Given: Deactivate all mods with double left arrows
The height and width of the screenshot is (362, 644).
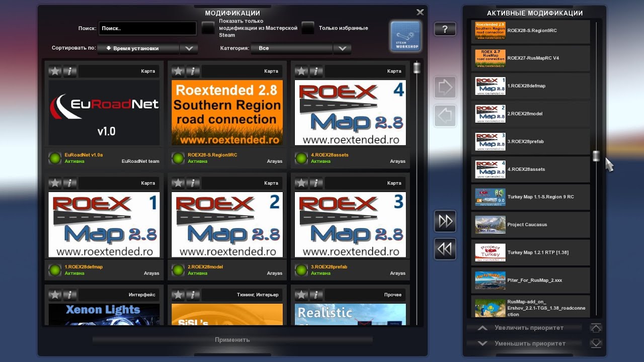Looking at the screenshot, I should (x=445, y=249).
